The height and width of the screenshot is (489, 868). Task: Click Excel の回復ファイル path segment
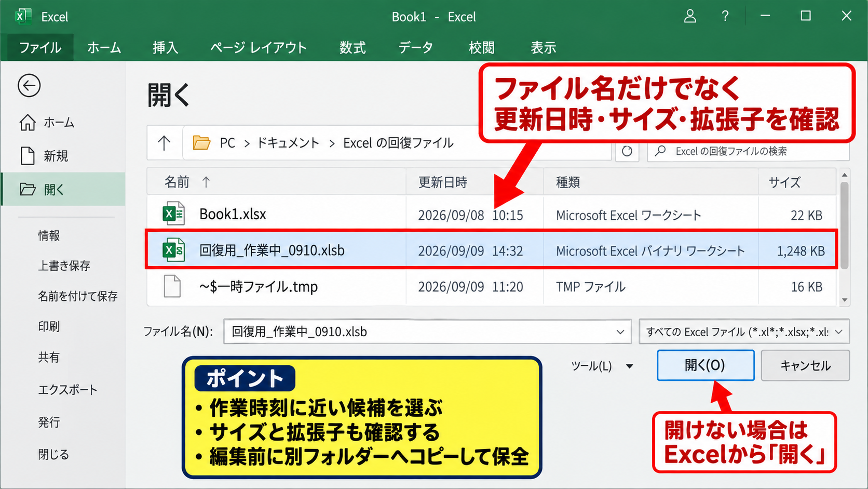point(399,143)
